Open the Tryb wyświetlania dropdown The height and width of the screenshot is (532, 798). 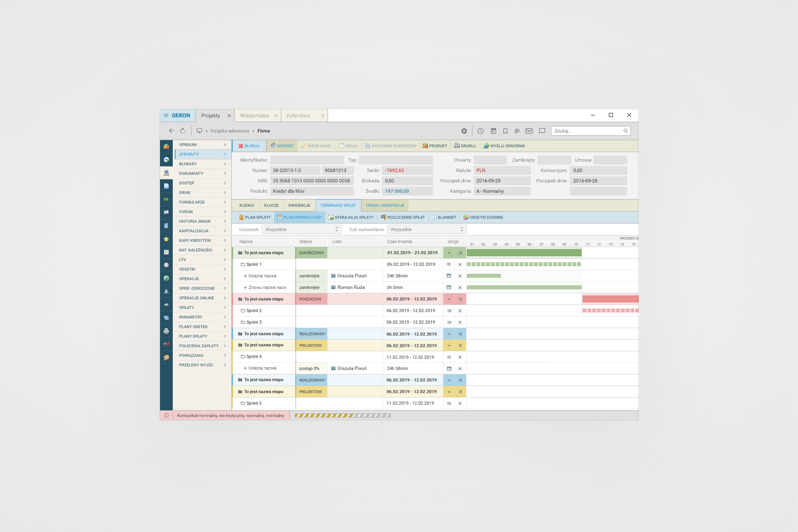pos(427,229)
